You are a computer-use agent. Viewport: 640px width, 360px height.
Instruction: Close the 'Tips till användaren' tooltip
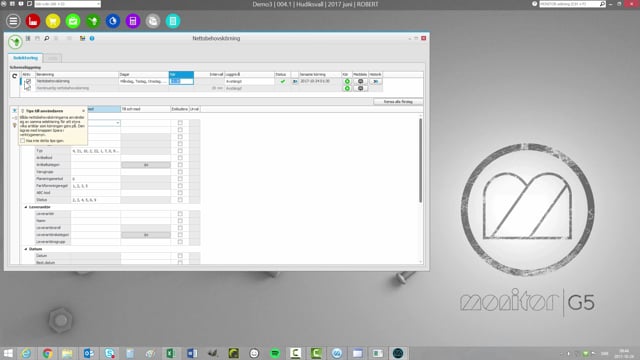pos(84,111)
